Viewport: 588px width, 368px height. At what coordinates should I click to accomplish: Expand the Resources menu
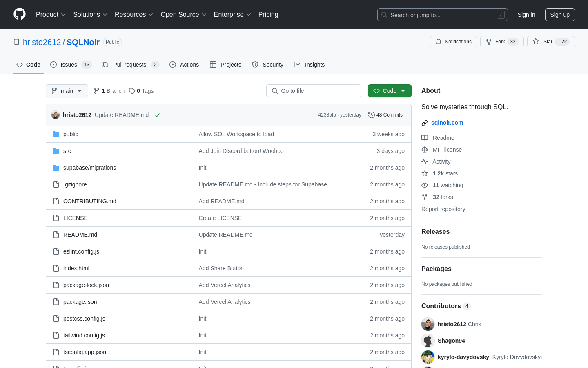coord(134,14)
